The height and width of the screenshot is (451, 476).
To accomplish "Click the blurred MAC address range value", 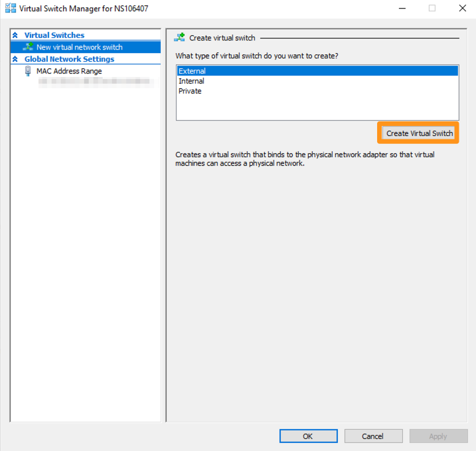I will (96, 82).
